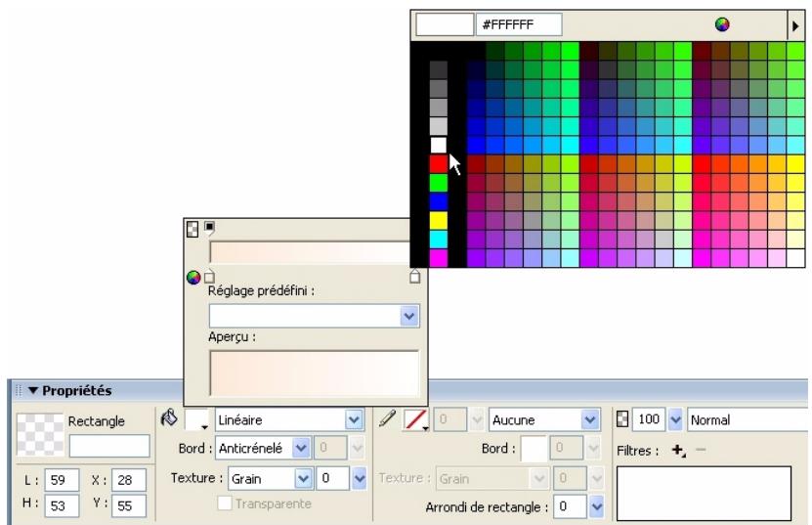Click the opacity checkerboard icon beside 100
The image size is (812, 525).
click(621, 418)
